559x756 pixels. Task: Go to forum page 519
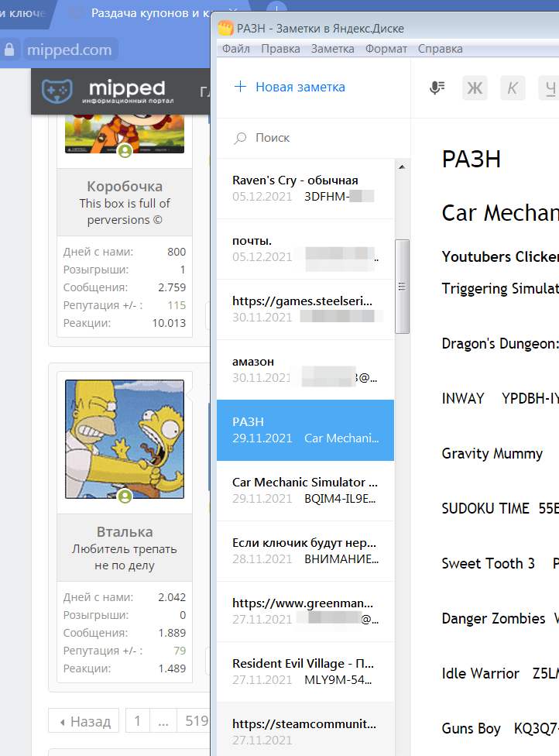pyautogui.click(x=194, y=721)
